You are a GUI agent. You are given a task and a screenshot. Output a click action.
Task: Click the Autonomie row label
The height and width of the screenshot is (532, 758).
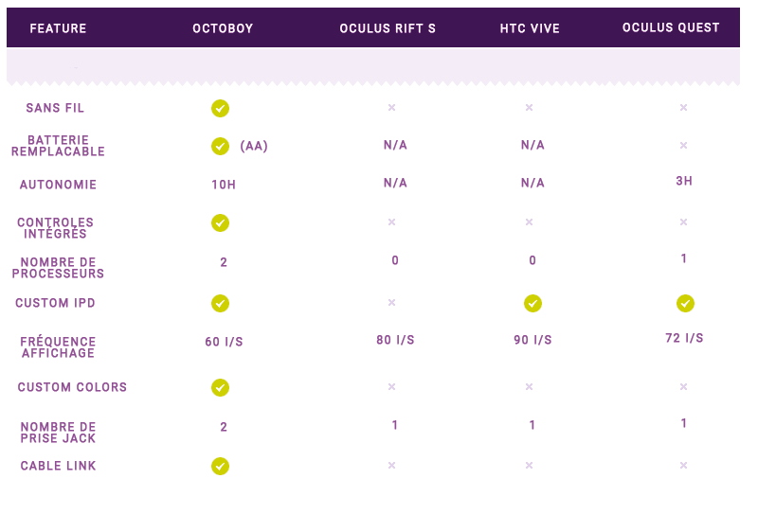58,185
